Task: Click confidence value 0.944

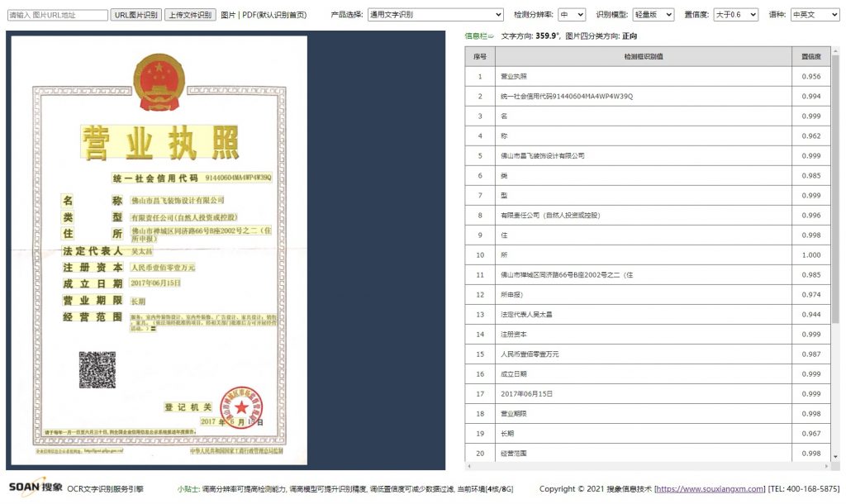Action: (811, 315)
